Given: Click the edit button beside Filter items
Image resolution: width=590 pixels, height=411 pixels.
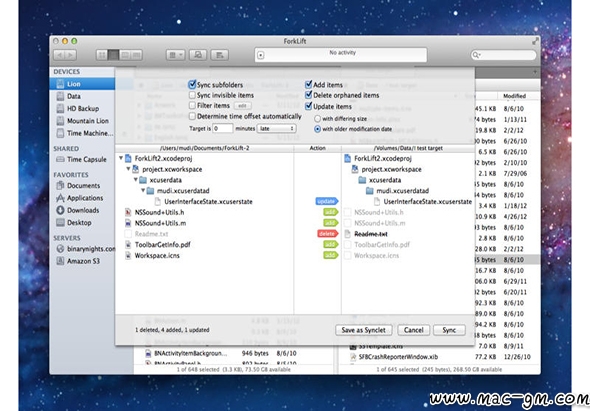Looking at the screenshot, I should 243,106.
